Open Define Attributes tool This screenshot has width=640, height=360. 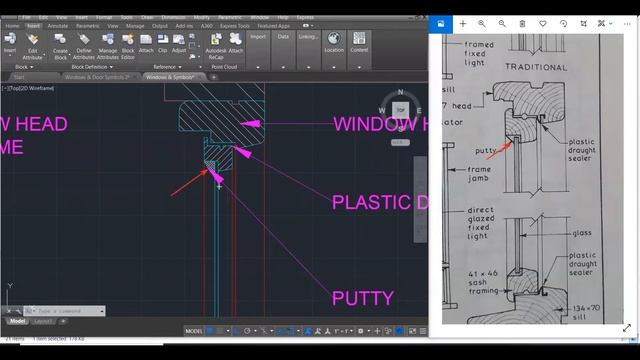pos(84,47)
